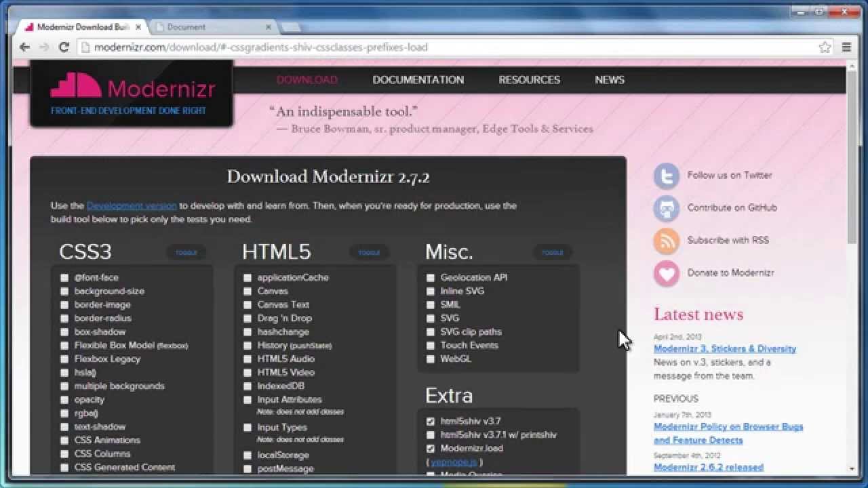
Task: Enable the Flexbox Legacy test
Action: pos(64,359)
